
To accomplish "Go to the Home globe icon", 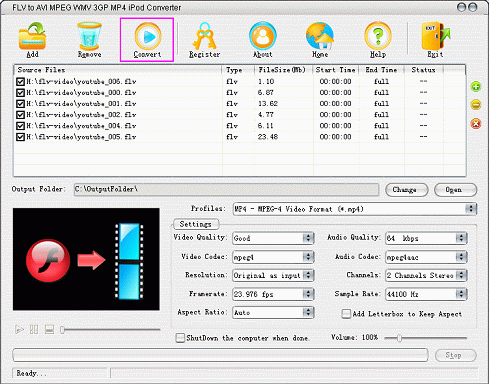I will 320,36.
